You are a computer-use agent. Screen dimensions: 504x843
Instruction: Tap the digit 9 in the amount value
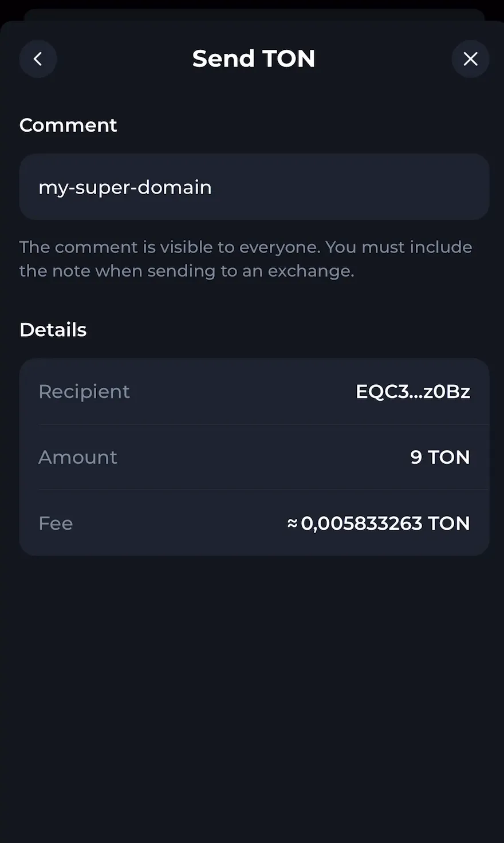tap(416, 457)
